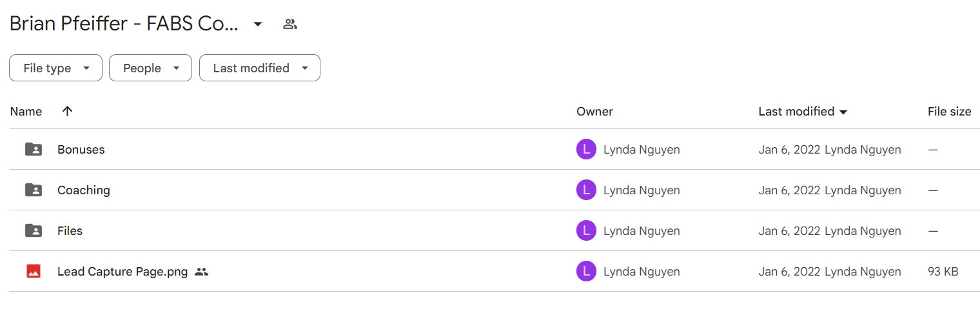Click the File size column header
Image resolution: width=980 pixels, height=324 pixels.
[949, 112]
